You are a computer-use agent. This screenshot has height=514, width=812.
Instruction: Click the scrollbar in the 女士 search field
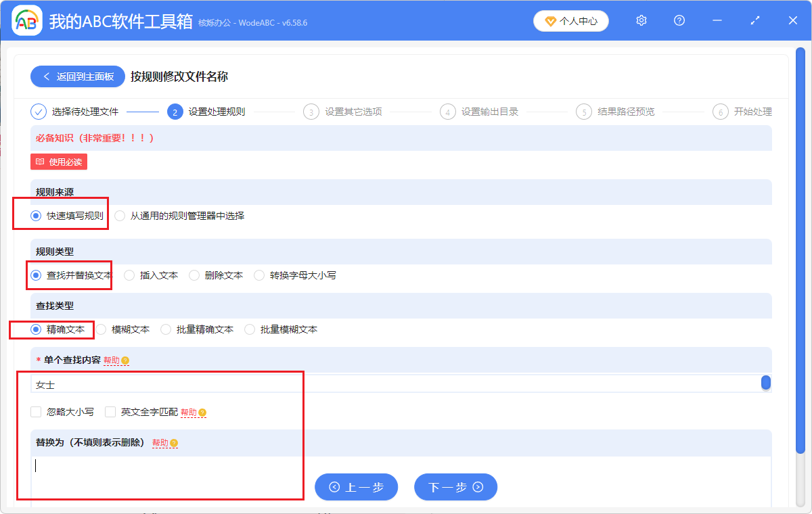[765, 383]
